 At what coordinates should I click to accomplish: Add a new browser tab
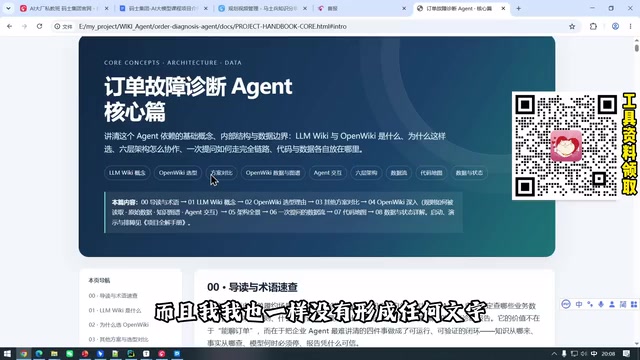coord(518,8)
